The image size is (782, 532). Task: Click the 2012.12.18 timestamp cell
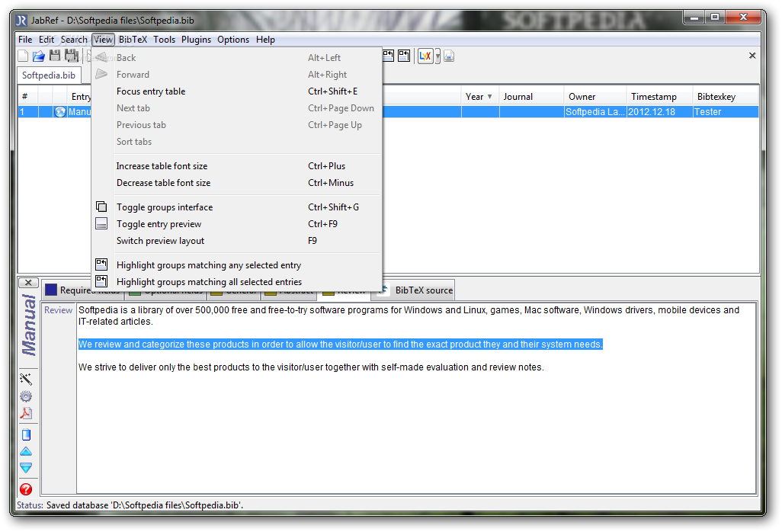tap(659, 112)
